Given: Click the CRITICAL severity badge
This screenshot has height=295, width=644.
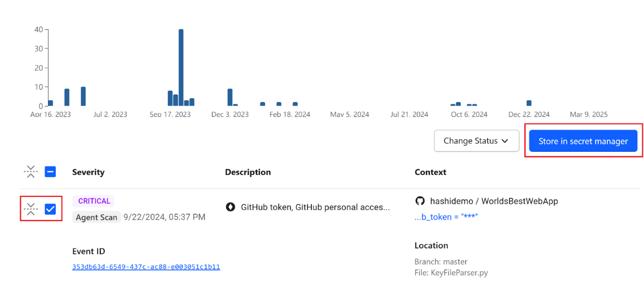Looking at the screenshot, I should (94, 201).
